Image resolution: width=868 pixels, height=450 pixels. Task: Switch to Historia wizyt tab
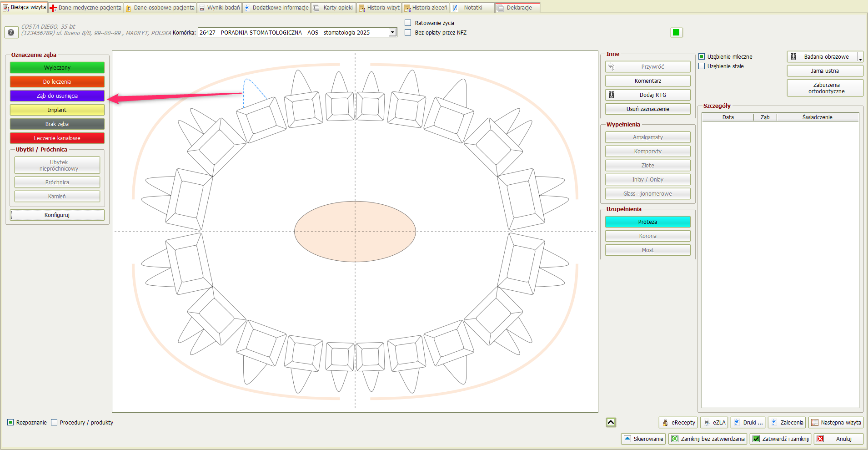point(379,7)
